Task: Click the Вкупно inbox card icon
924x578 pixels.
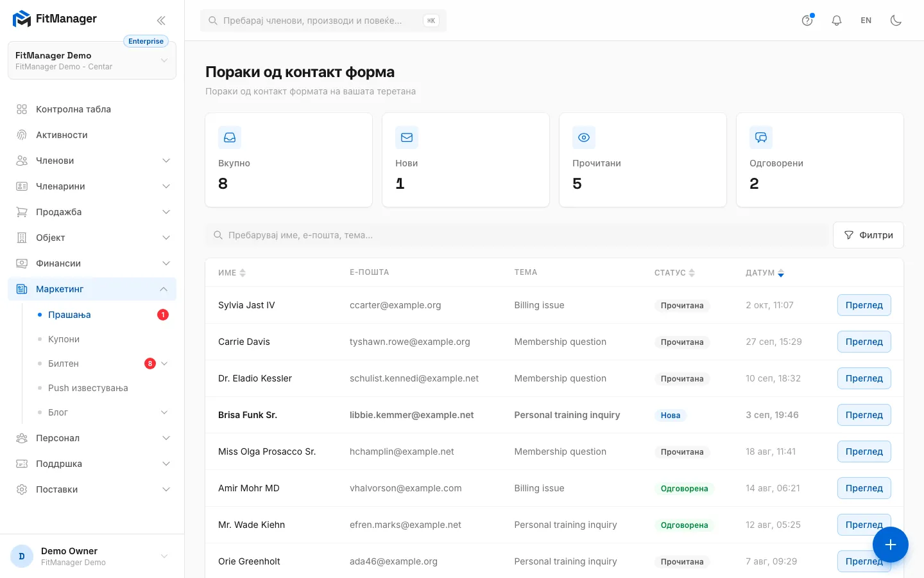Action: [230, 137]
